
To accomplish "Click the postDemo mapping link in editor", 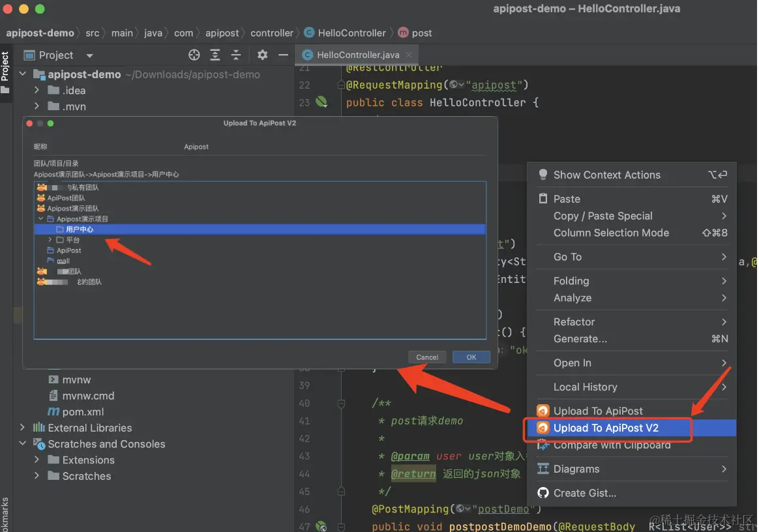I will point(503,509).
